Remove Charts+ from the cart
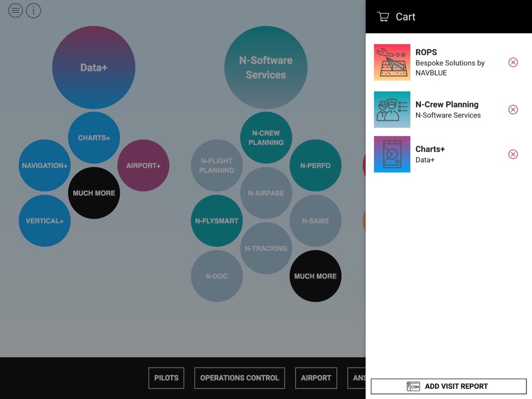The image size is (532, 399). (x=512, y=154)
